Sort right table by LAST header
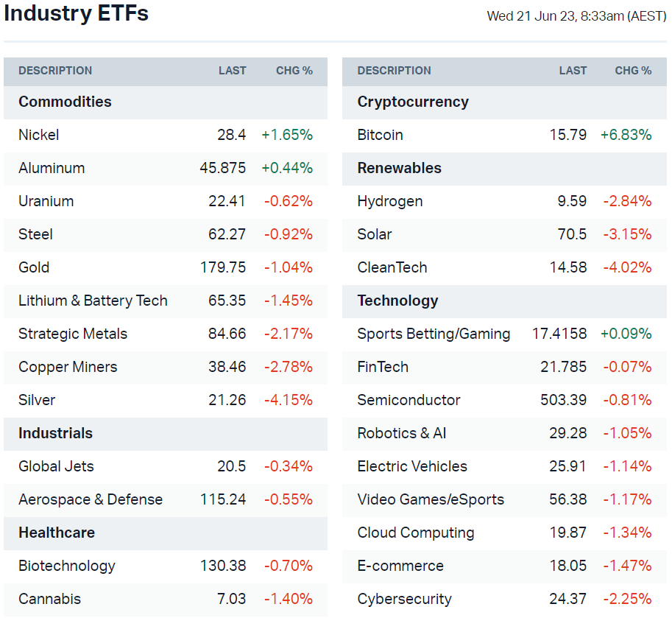The image size is (672, 618). pos(573,71)
